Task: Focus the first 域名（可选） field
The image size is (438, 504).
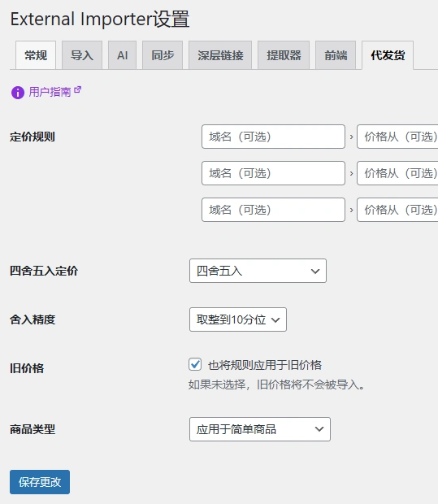Action: point(274,137)
